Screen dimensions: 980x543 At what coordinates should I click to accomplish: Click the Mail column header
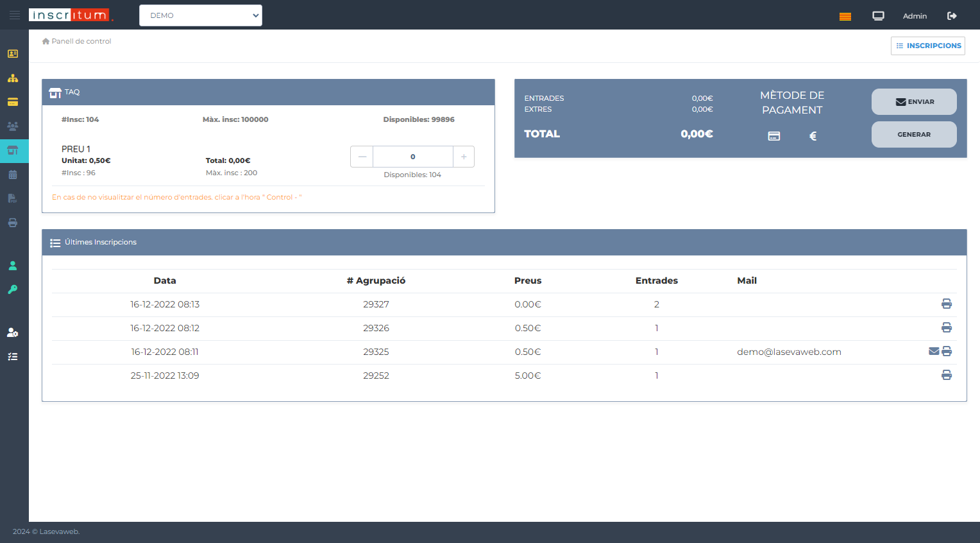pos(747,280)
